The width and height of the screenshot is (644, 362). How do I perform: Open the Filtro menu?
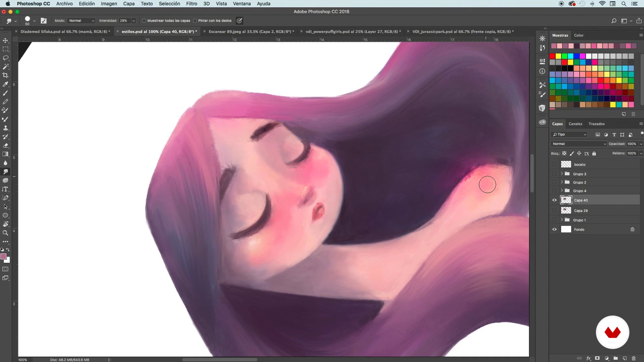click(x=192, y=4)
